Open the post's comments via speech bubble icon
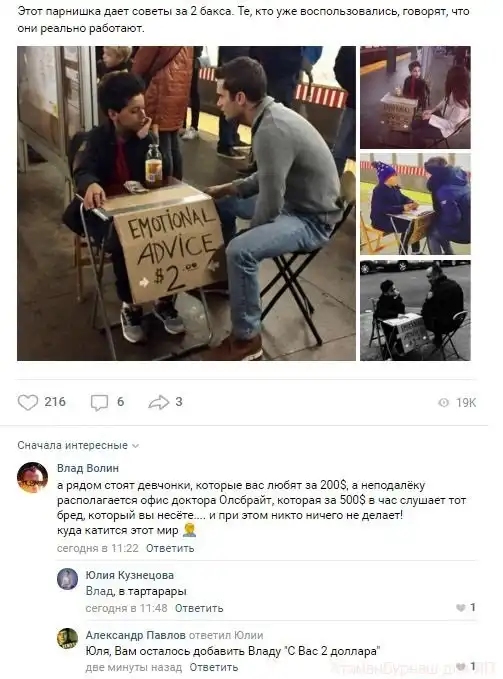The height and width of the screenshot is (679, 503). [x=99, y=402]
